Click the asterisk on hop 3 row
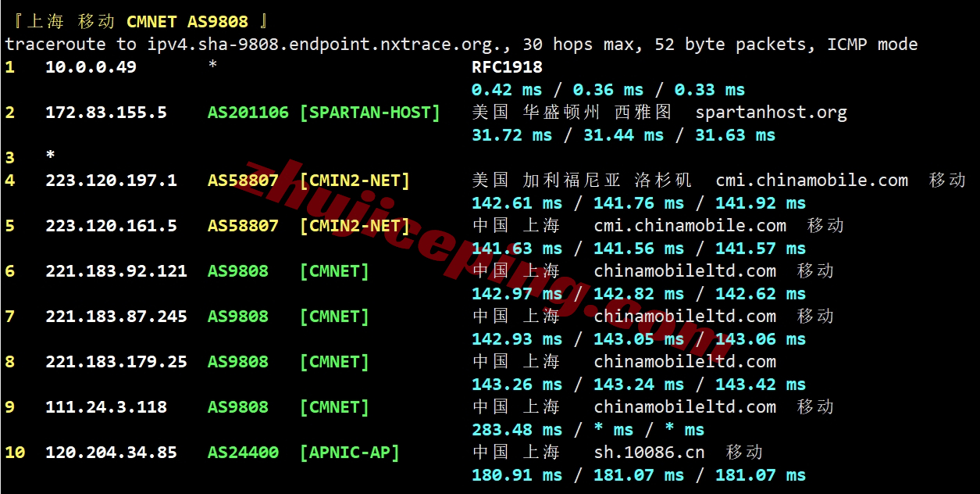This screenshot has height=494, width=980. (x=50, y=156)
